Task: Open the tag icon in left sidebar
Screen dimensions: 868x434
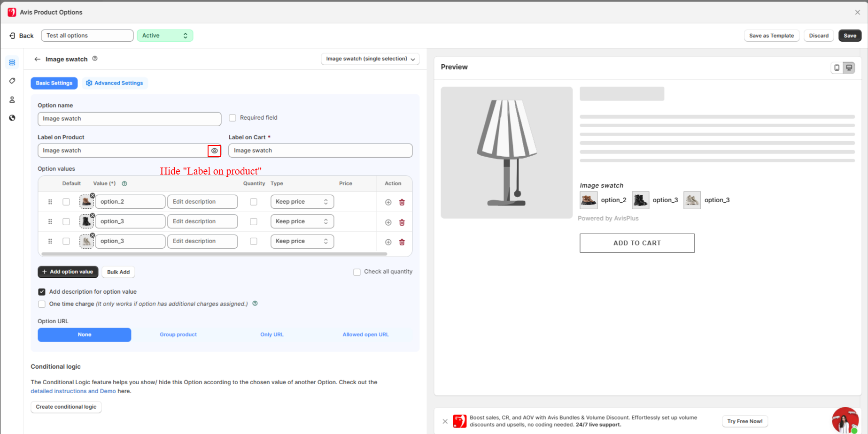Action: click(x=12, y=81)
